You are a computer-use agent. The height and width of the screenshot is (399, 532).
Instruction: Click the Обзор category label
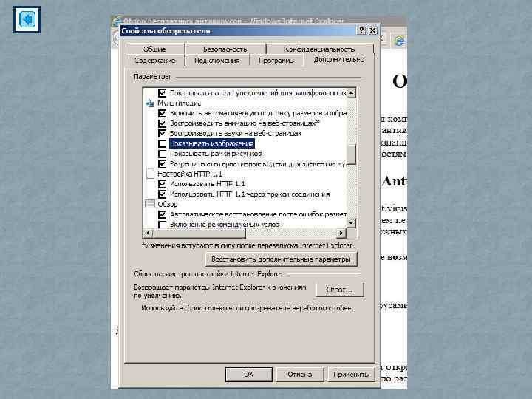coord(168,204)
